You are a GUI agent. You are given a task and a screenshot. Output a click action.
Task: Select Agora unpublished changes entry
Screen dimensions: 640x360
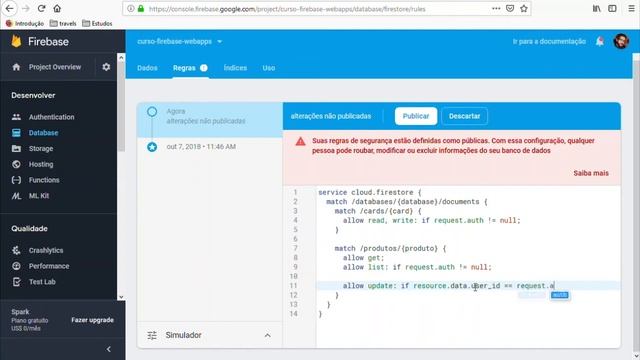coord(210,119)
